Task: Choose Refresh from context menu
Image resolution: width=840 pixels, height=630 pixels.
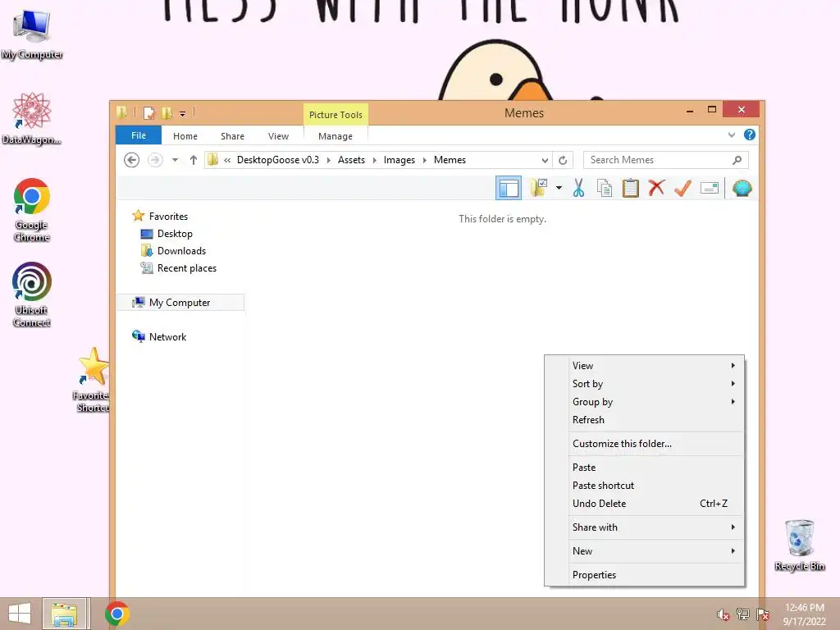Action: point(644,419)
